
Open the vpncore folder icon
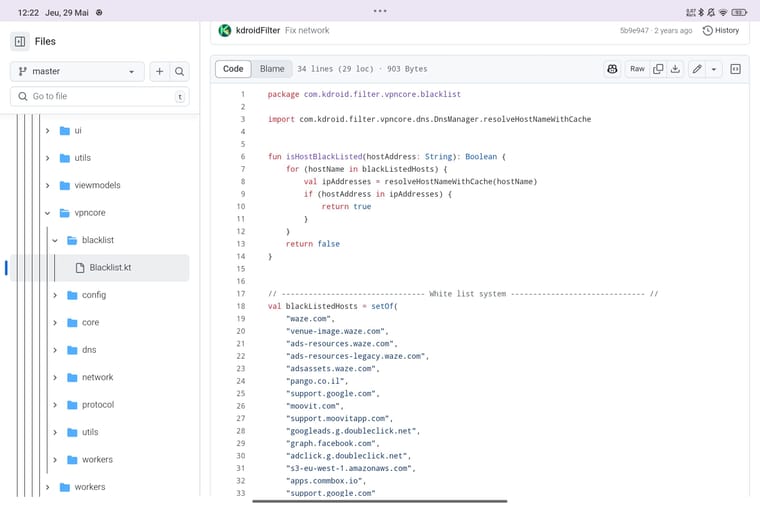point(64,213)
